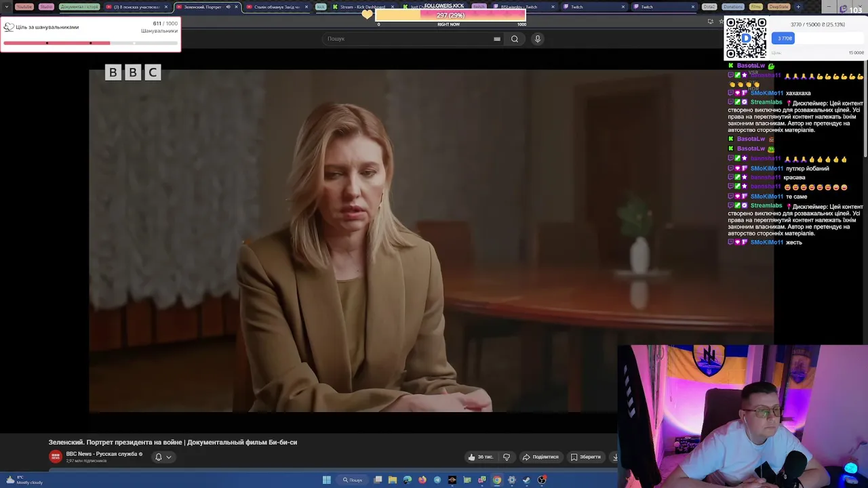Click chat message 'те саме' from SMoKiMo11
This screenshot has height=488, width=868.
coord(797,197)
